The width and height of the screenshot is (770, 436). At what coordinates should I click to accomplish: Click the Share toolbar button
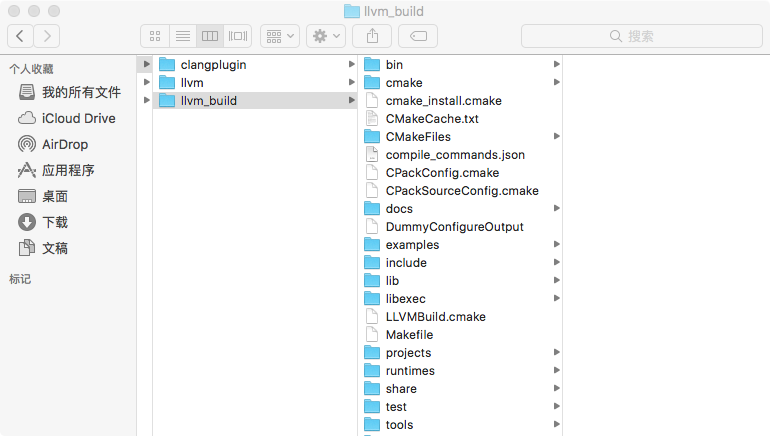point(372,36)
